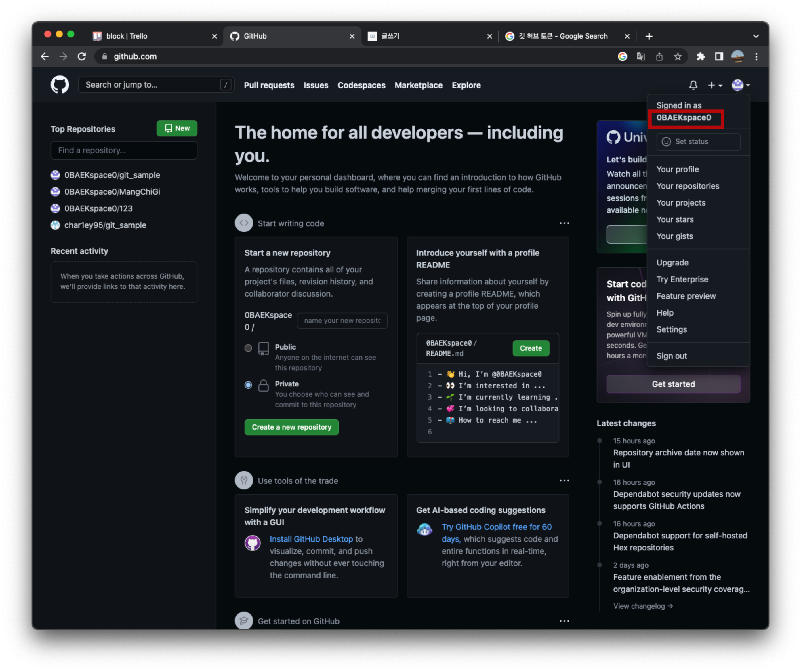The height and width of the screenshot is (672, 801).
Task: Select the Public repository radio button
Action: [x=248, y=348]
